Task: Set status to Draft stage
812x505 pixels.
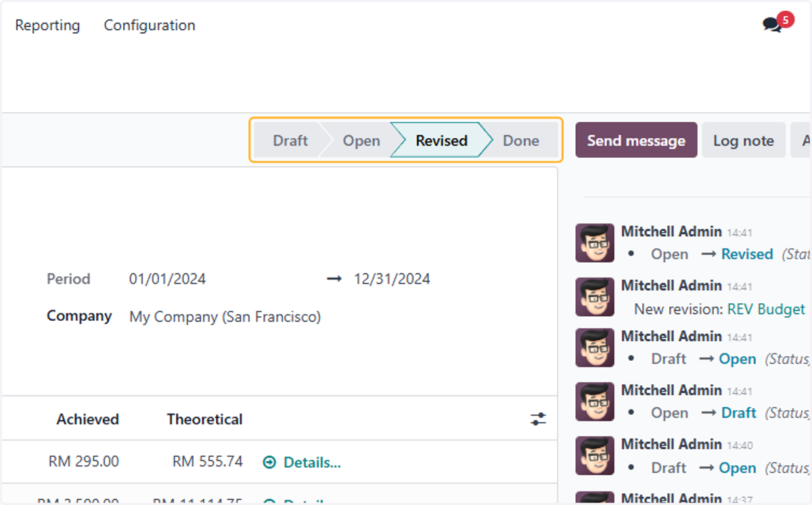Action: pyautogui.click(x=290, y=141)
